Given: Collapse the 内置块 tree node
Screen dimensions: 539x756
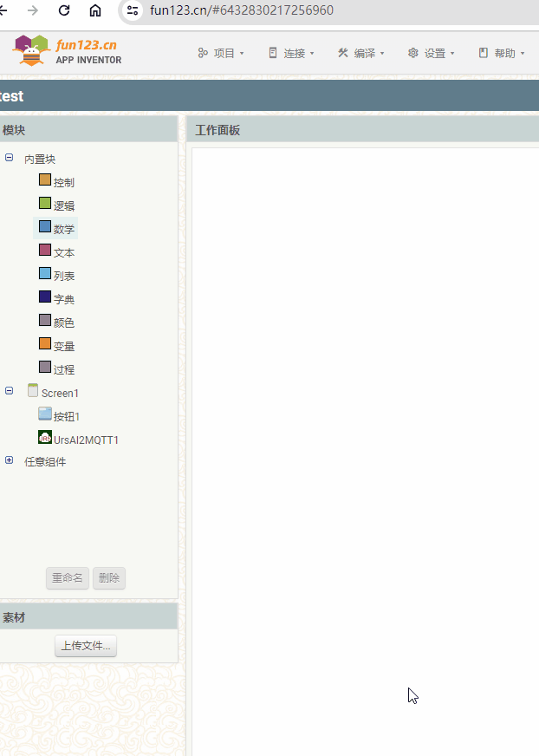Looking at the screenshot, I should click(x=10, y=157).
